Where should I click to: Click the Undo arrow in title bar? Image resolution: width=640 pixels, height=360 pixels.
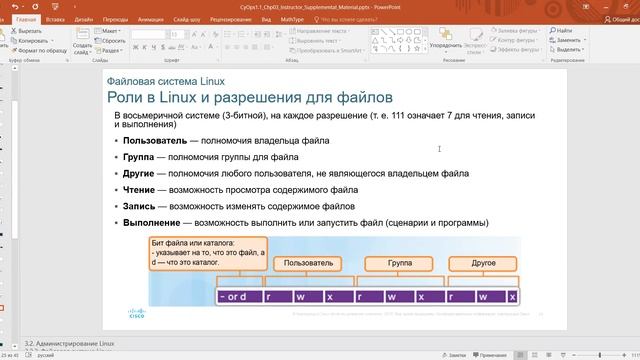15,7
